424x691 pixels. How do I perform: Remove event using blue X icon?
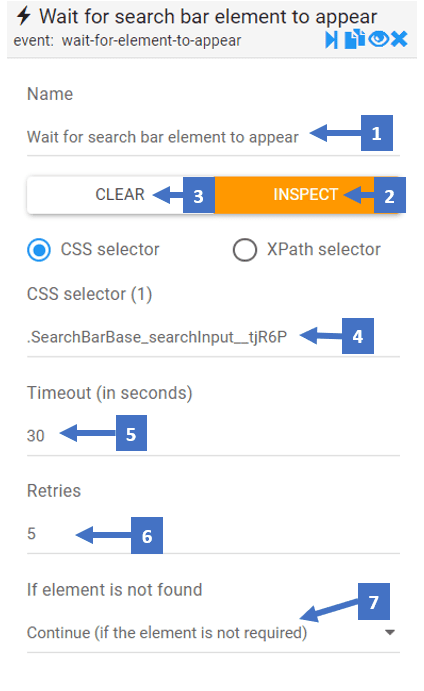[x=399, y=39]
